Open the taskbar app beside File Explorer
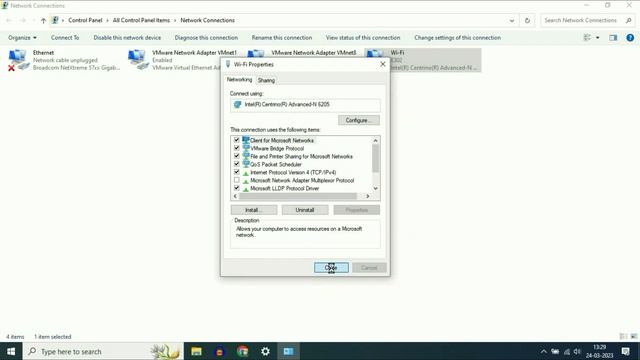Image resolution: width=640 pixels, height=360 pixels. coord(220,351)
